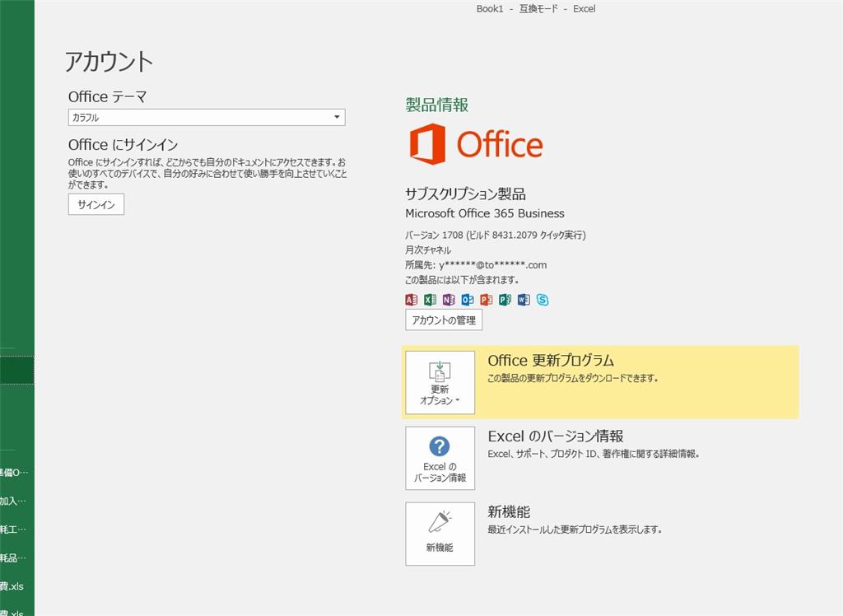Click the Outlook app icon
The height and width of the screenshot is (616, 843).
coord(468,300)
